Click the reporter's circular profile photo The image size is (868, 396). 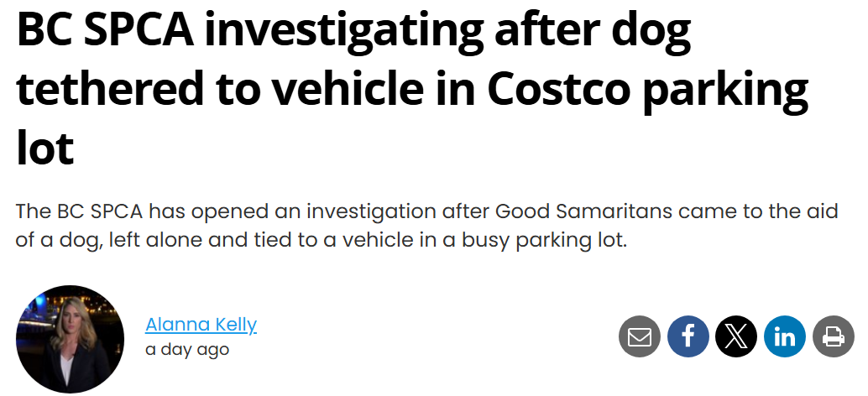pyautogui.click(x=71, y=339)
